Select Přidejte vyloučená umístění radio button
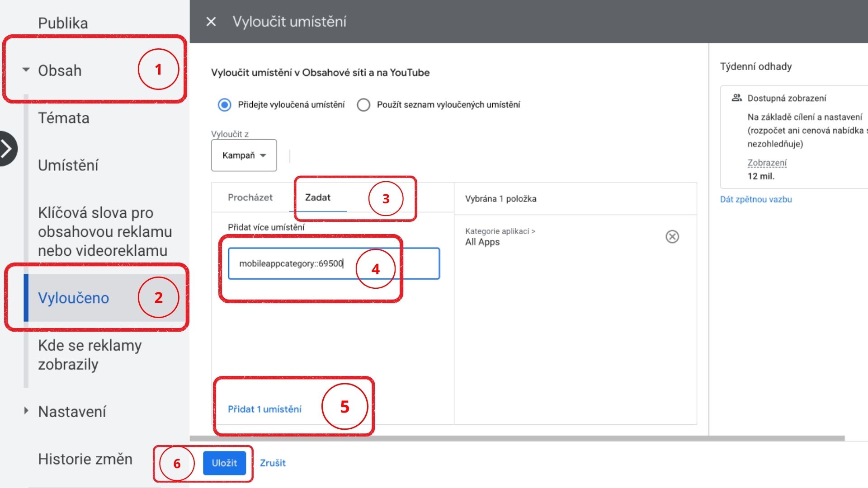This screenshot has width=868, height=488. click(225, 105)
